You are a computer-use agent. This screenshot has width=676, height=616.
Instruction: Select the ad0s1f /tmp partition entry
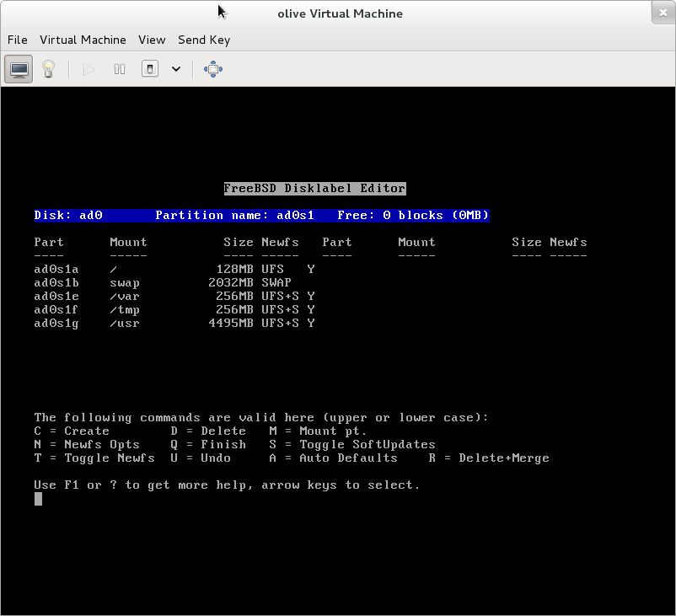click(174, 310)
